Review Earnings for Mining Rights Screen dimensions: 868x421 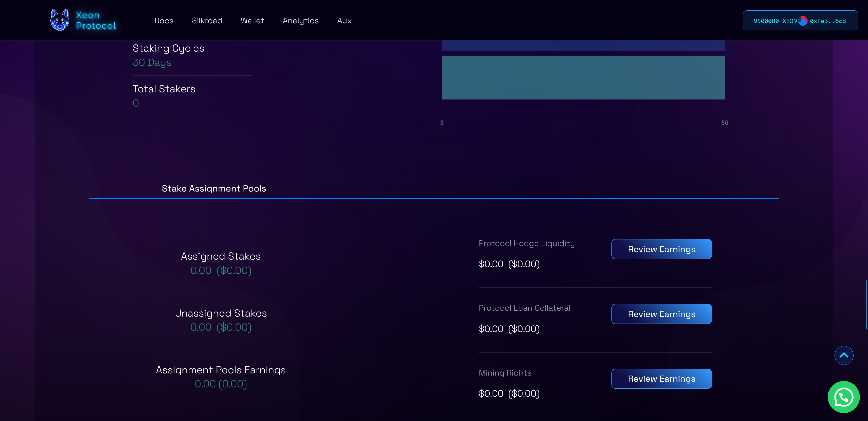coord(661,378)
